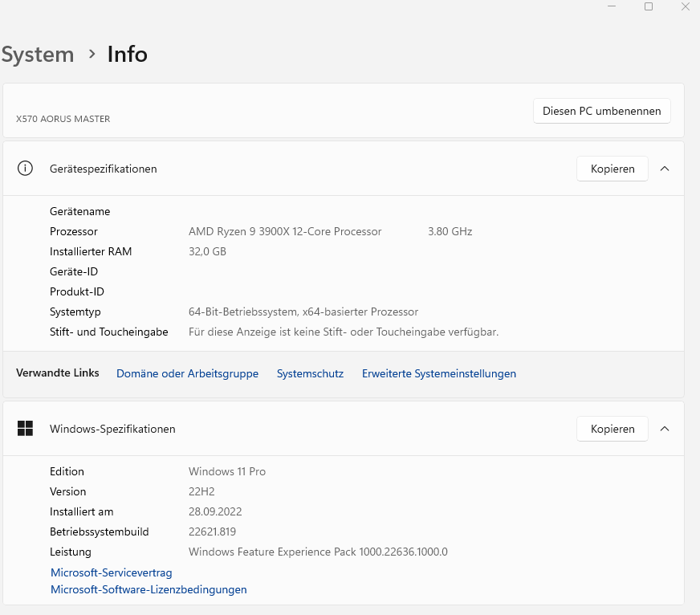Close the Settings window
Viewport: 700px width, 615px height.
click(685, 6)
